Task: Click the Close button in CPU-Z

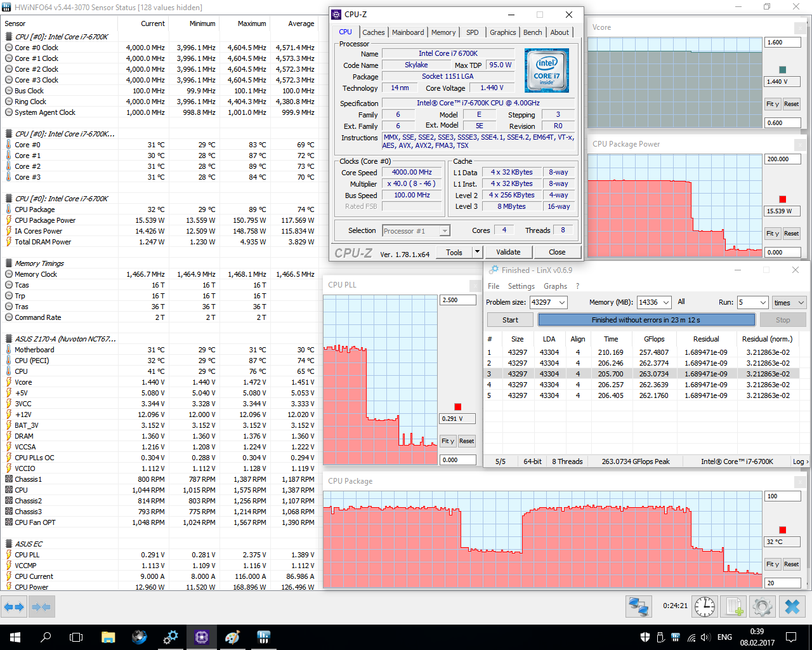Action: coord(557,252)
